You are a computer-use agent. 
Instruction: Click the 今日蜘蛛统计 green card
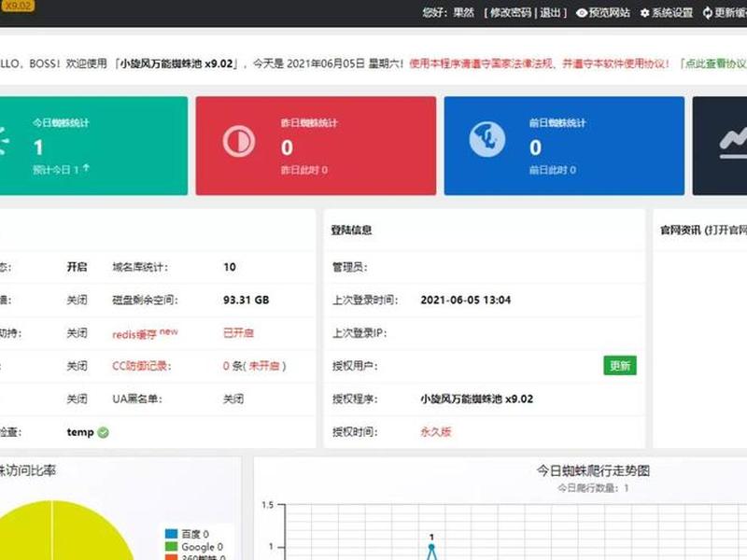tap(92, 146)
